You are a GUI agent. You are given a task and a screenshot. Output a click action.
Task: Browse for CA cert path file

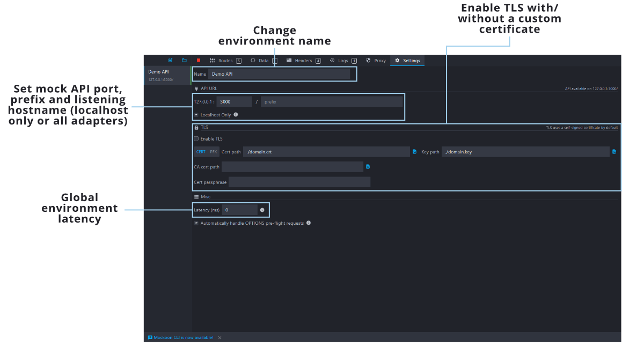coord(368,167)
